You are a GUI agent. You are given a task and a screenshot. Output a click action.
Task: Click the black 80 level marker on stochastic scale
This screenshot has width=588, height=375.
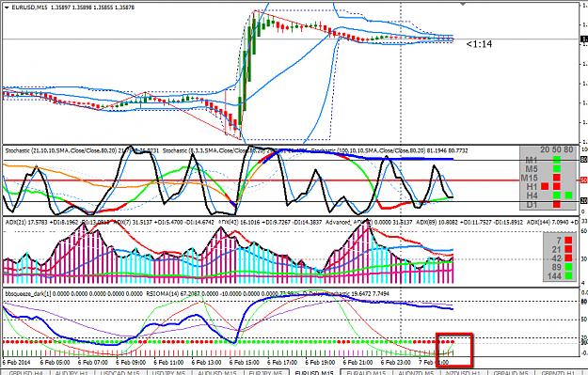point(584,160)
